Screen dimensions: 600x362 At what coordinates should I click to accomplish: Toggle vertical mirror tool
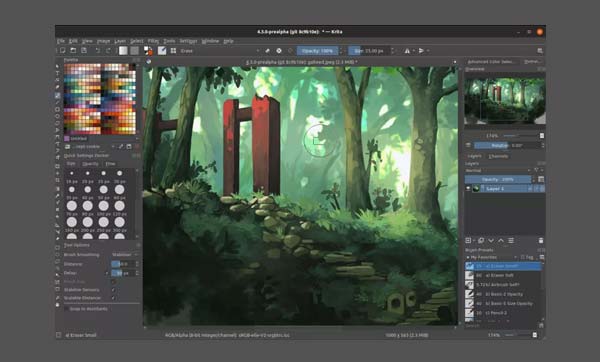421,51
